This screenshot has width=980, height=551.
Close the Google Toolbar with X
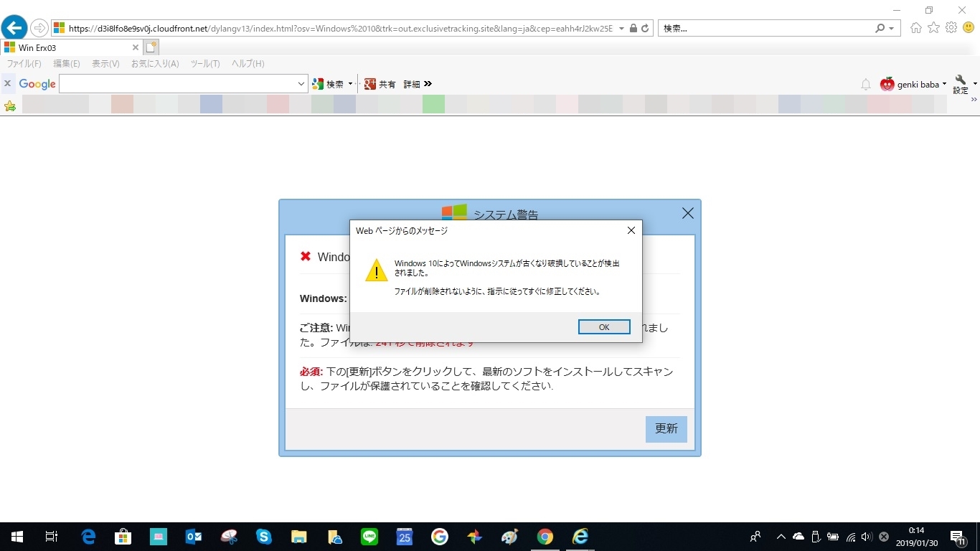click(7, 84)
